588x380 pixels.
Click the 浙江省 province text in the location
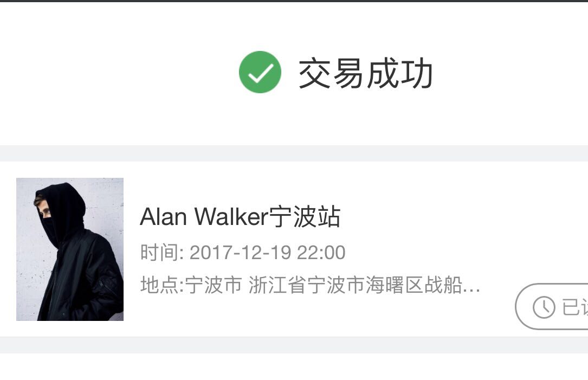277,285
